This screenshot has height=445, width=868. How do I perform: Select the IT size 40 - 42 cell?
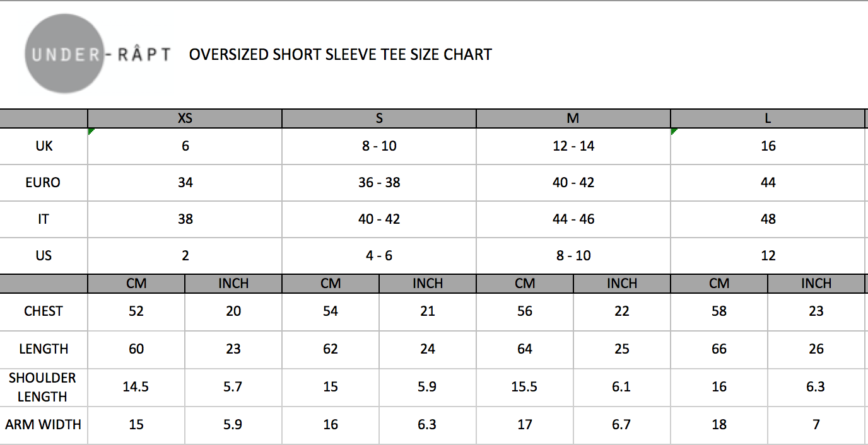click(379, 219)
